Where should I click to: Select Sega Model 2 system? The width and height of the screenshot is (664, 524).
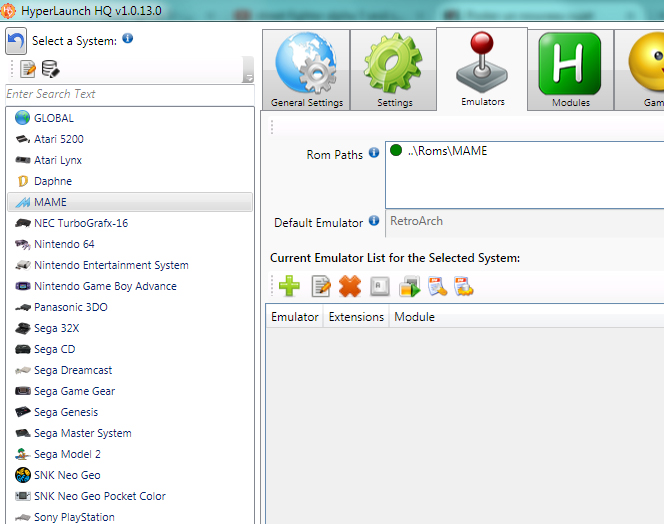tap(130, 454)
